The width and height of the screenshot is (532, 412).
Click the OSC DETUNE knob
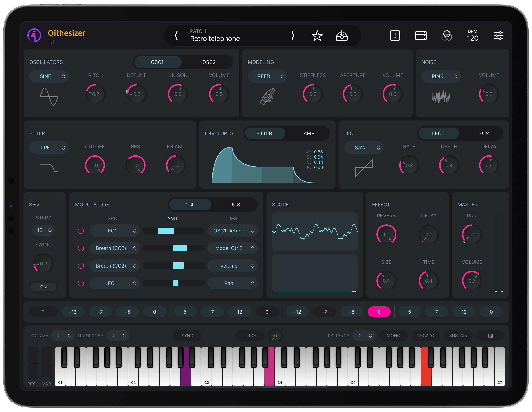136,94
